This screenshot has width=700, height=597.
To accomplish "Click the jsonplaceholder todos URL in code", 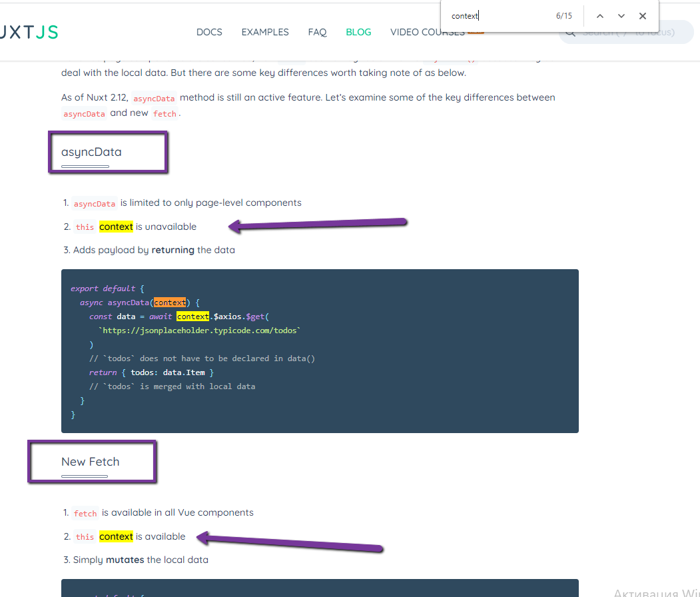I will pyautogui.click(x=200, y=330).
